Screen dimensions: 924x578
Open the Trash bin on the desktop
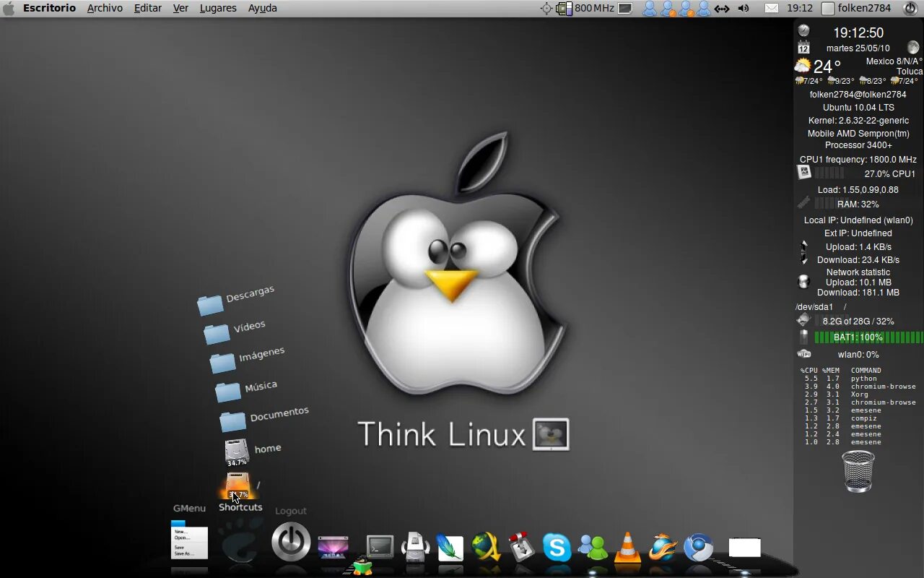coord(858,471)
